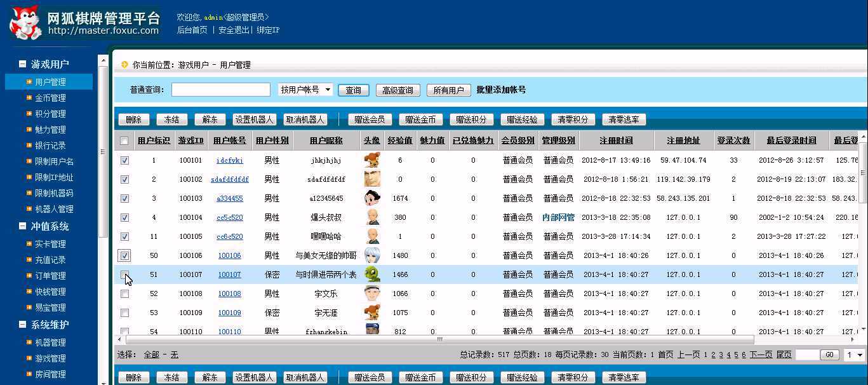
Task: Click avatar icon in row 100103
Action: [x=372, y=198]
